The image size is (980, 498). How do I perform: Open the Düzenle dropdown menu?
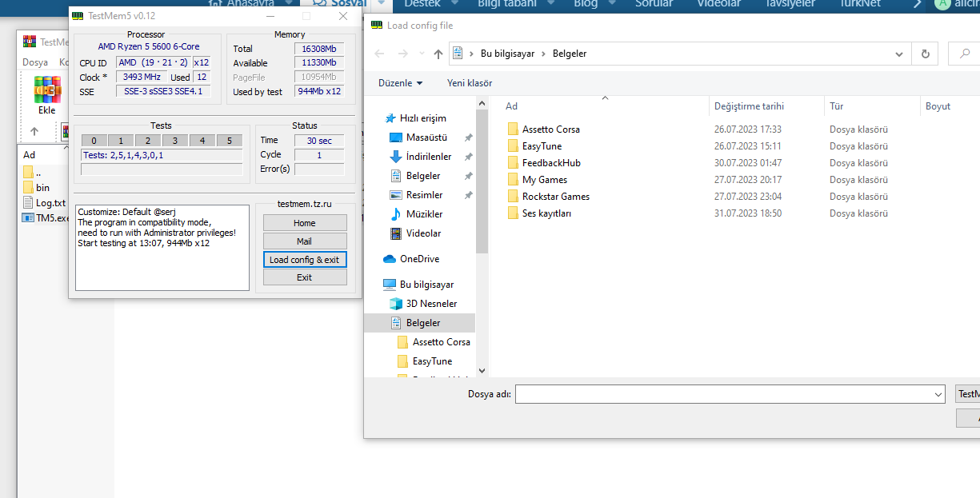pos(401,83)
